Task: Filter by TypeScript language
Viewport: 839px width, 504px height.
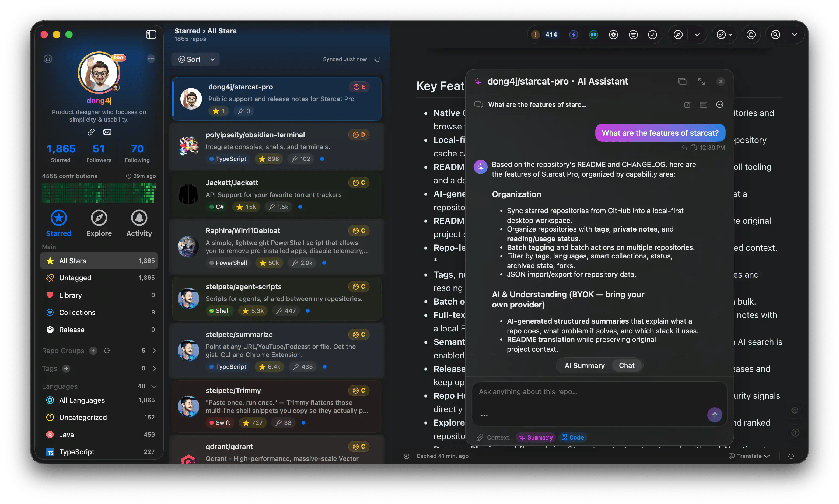Action: pos(99,452)
